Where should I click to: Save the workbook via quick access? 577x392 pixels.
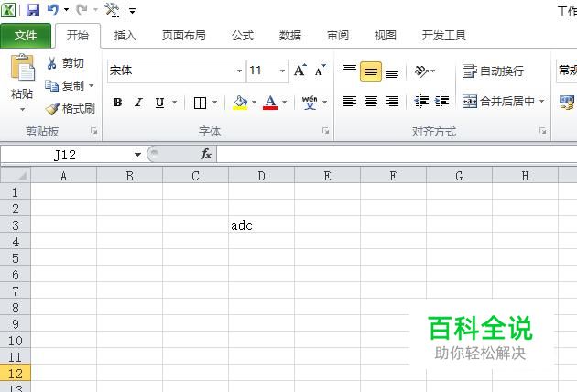[33, 10]
